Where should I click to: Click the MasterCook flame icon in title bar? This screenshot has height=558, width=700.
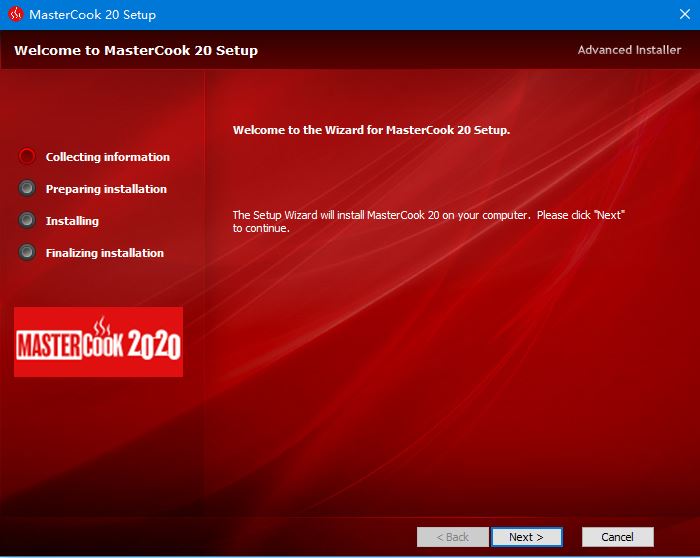[x=15, y=14]
